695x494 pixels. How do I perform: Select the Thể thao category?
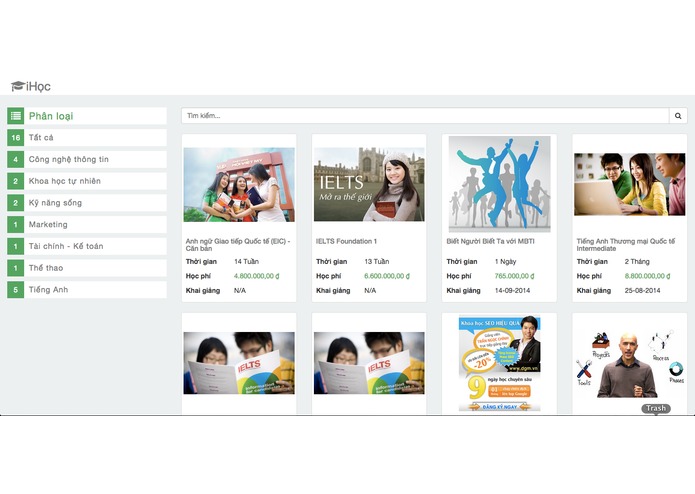(87, 268)
